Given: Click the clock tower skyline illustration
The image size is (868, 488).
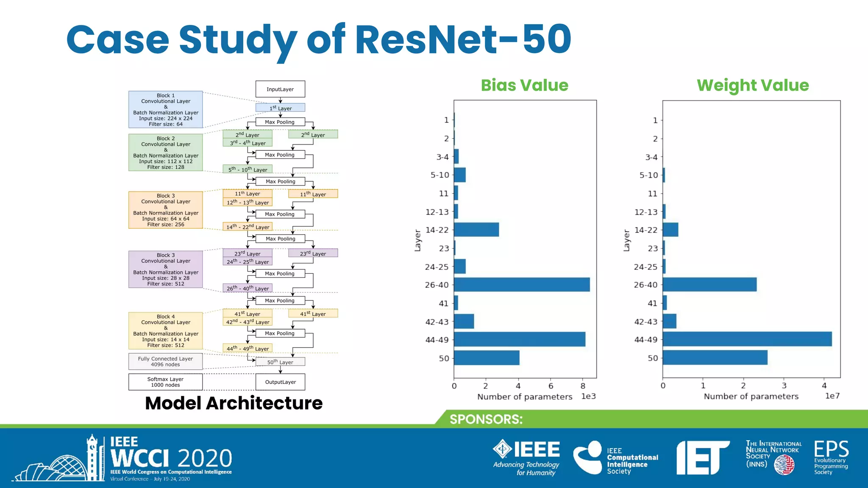Looking at the screenshot, I should (x=59, y=462).
